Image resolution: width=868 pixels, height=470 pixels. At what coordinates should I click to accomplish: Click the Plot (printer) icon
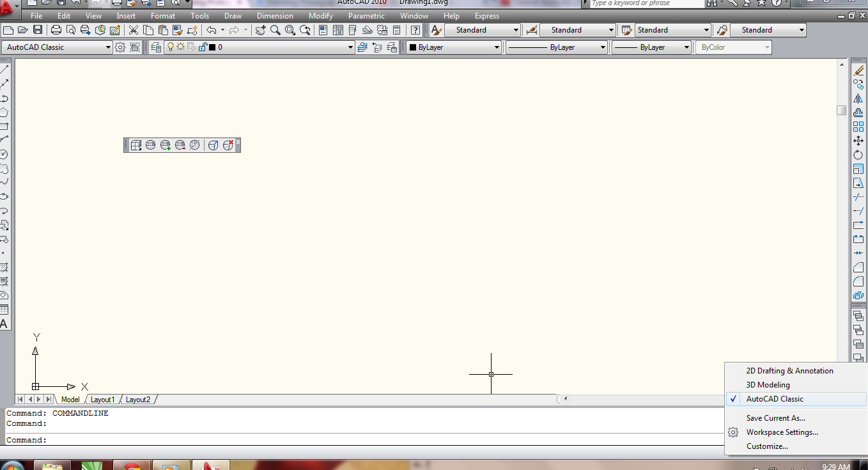56,30
